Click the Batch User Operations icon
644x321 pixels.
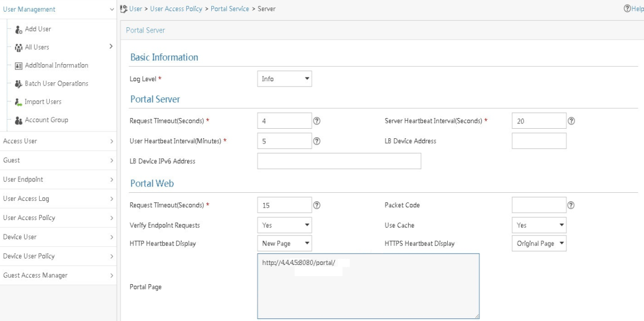19,84
